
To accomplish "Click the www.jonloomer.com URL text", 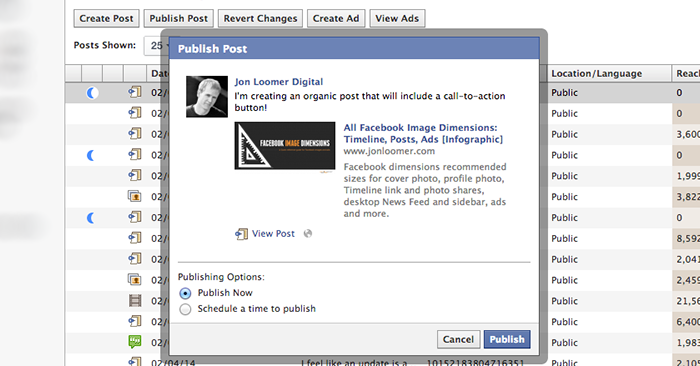I will coord(389,151).
